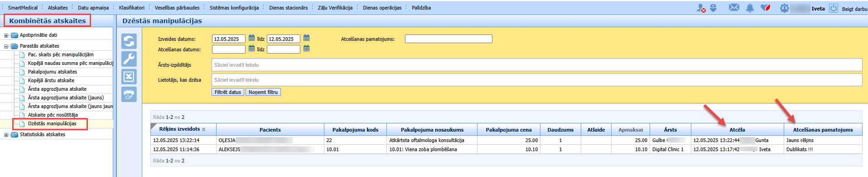Open the Atskaites menu
868x177 pixels.
pos(58,8)
